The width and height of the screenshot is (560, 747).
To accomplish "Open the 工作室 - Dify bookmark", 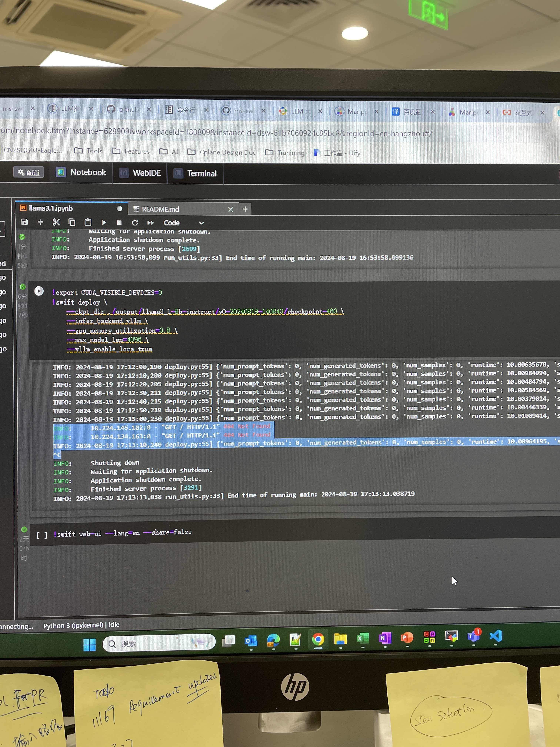I will [x=337, y=153].
